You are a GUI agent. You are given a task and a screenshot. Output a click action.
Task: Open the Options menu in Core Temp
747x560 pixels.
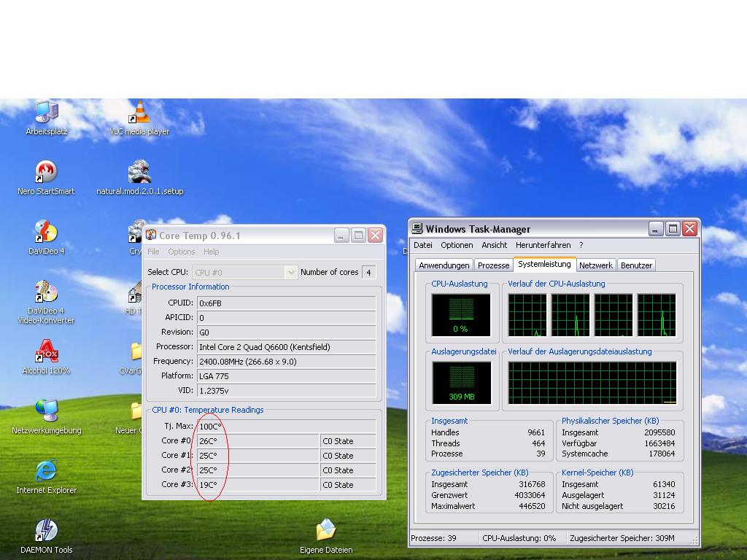click(181, 252)
